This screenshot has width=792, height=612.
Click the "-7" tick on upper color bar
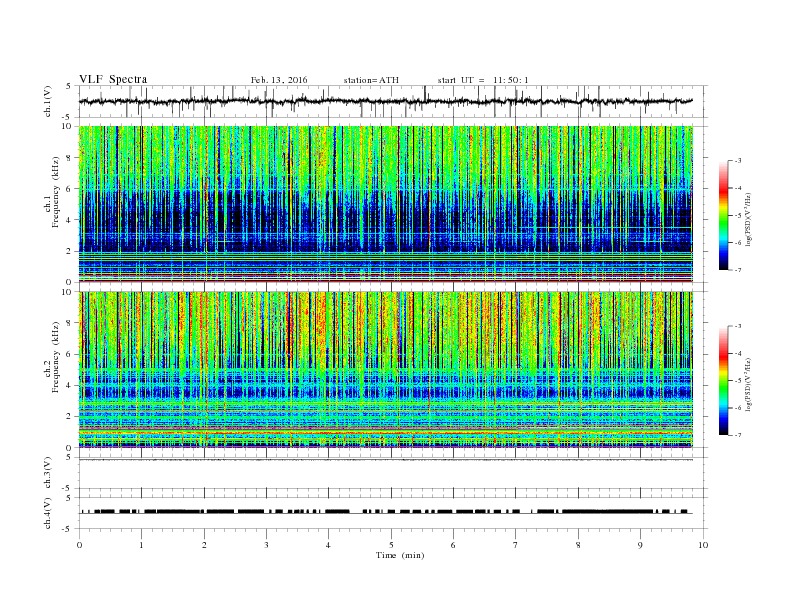738,270
